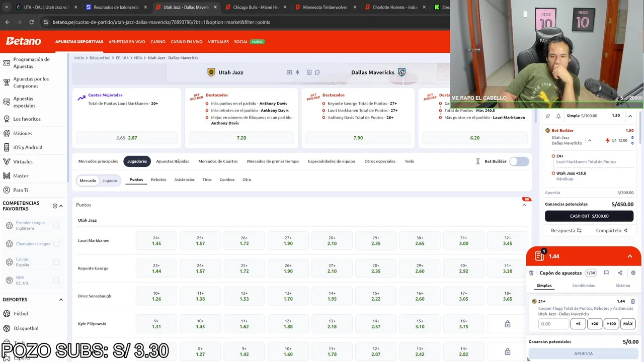This screenshot has width=644, height=362.
Task: Click the lightning bolt icon in match header
Action: pos(297,72)
